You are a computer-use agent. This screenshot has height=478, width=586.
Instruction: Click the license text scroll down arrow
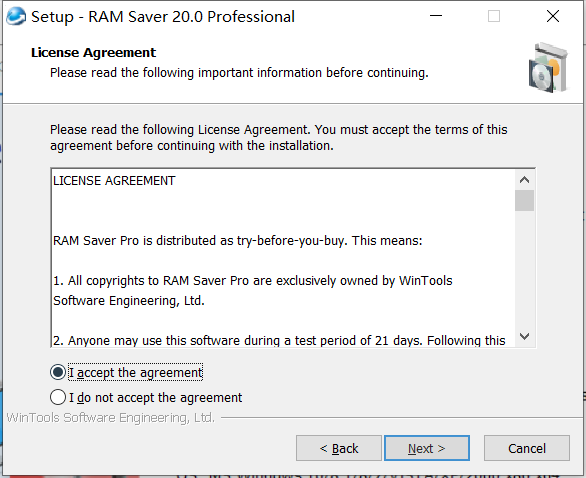524,336
